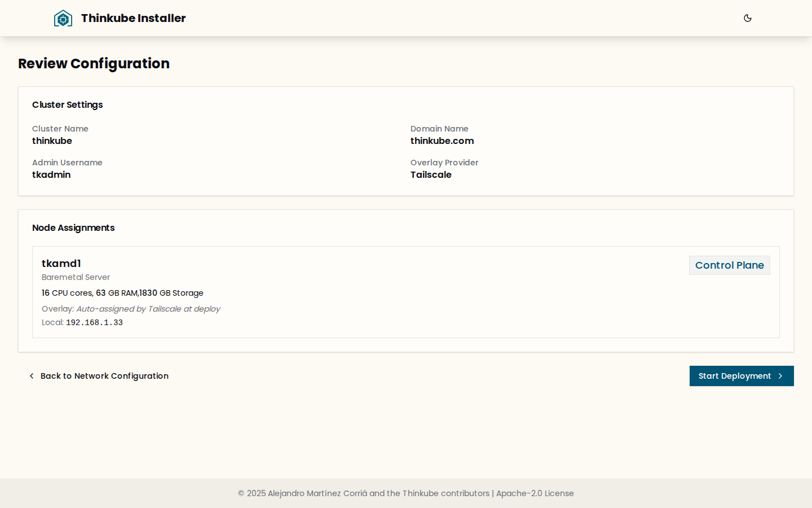Select the local IP 192.168.1.33
Screen dimensions: 812x508
click(94, 323)
